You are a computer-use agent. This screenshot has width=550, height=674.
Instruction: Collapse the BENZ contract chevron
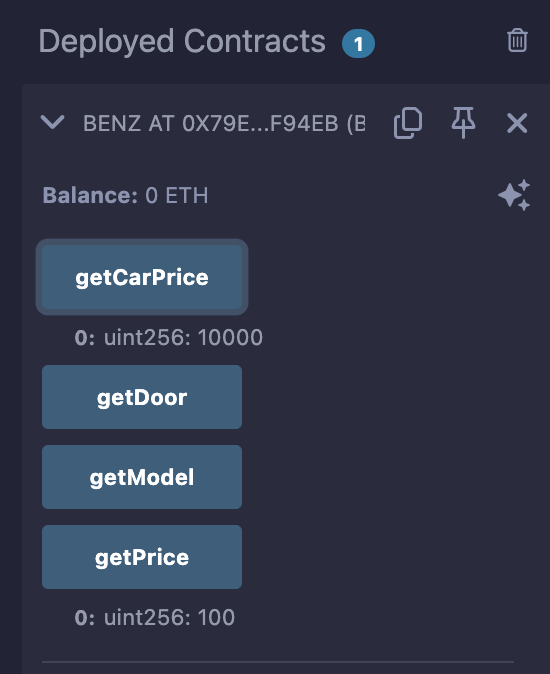click(52, 123)
